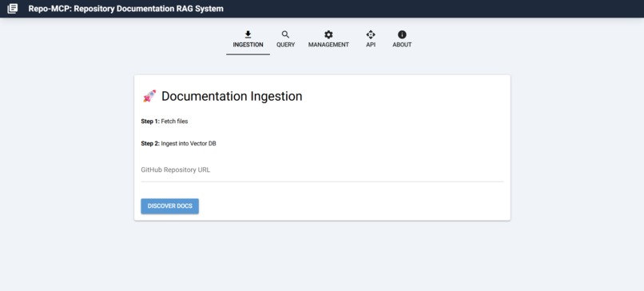Click the Ingestion download arrow icon
Image resolution: width=644 pixels, height=291 pixels.
click(x=248, y=34)
